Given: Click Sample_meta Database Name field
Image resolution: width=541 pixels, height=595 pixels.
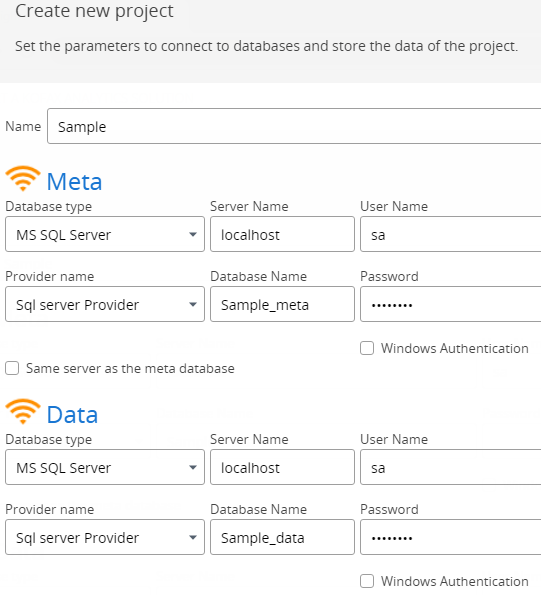Looking at the screenshot, I should (282, 304).
